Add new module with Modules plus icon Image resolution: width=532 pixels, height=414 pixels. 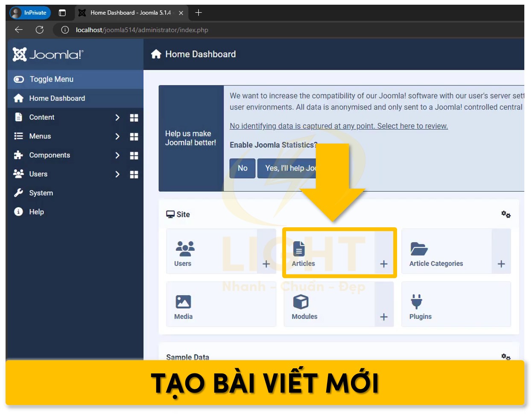pos(384,317)
